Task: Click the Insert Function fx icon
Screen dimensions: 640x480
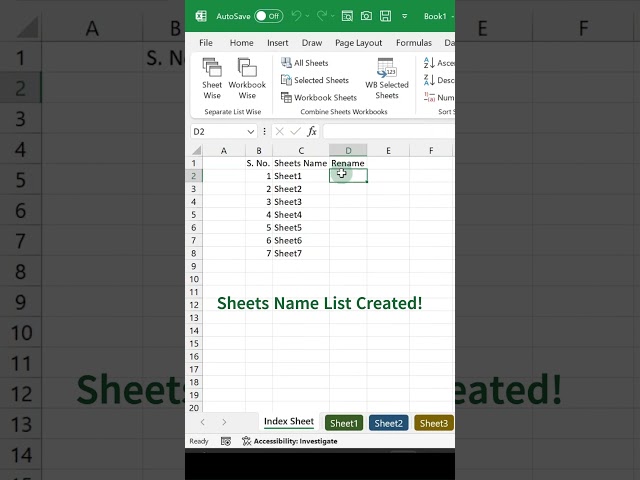Action: 312,131
